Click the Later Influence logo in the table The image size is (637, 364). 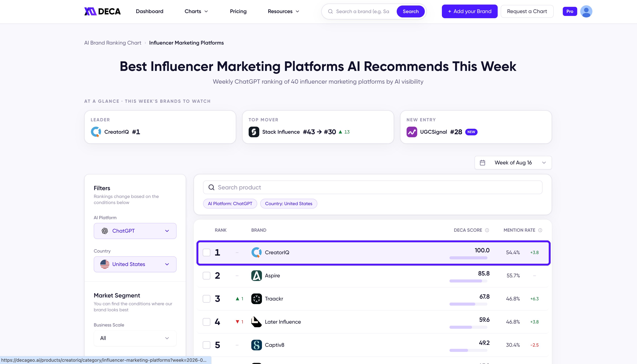[257, 322]
